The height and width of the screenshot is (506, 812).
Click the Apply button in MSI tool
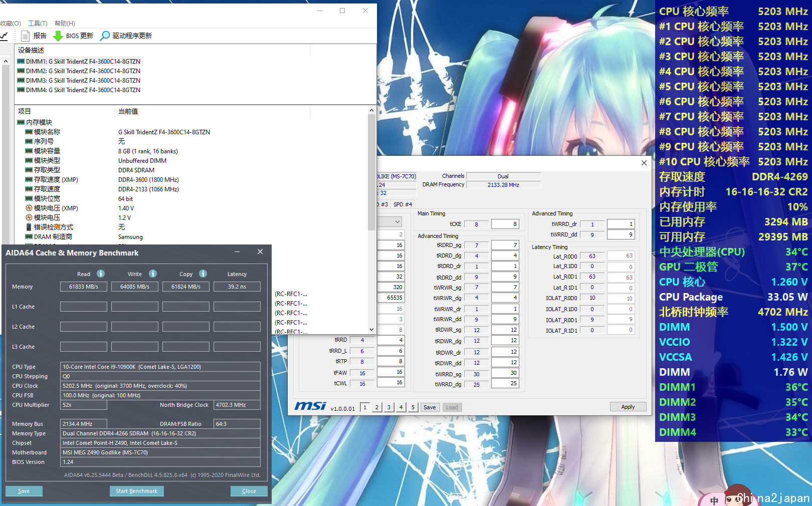(628, 407)
